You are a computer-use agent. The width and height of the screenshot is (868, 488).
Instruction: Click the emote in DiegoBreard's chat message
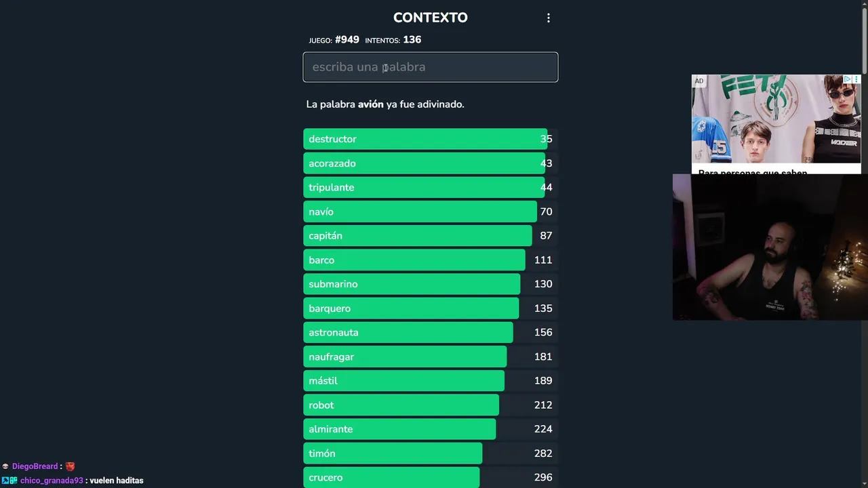[x=70, y=466]
